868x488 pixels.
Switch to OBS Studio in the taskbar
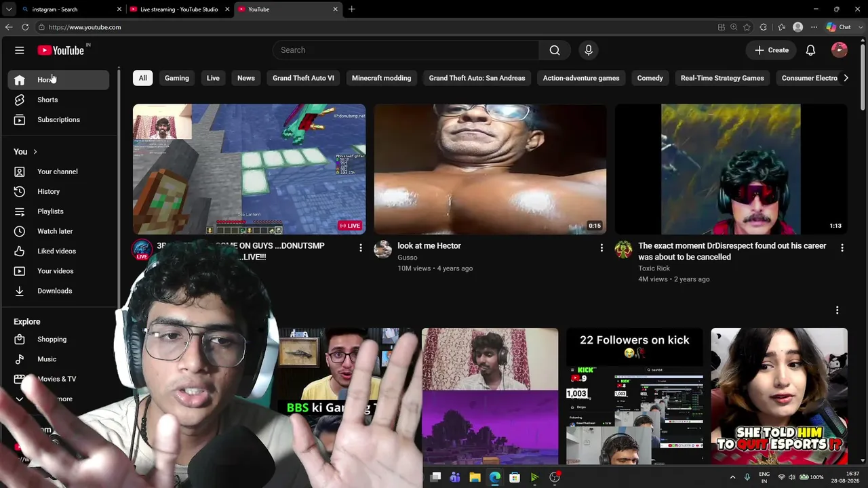point(555,477)
